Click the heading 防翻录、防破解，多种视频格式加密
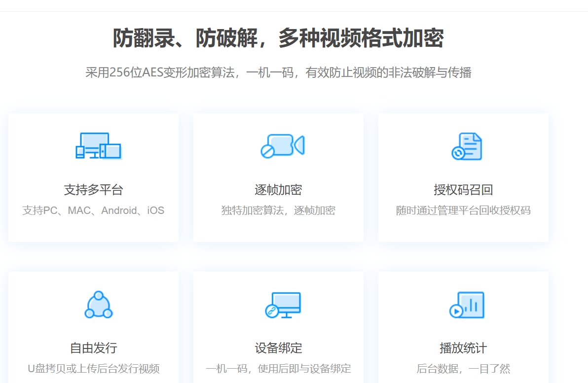 click(x=278, y=38)
